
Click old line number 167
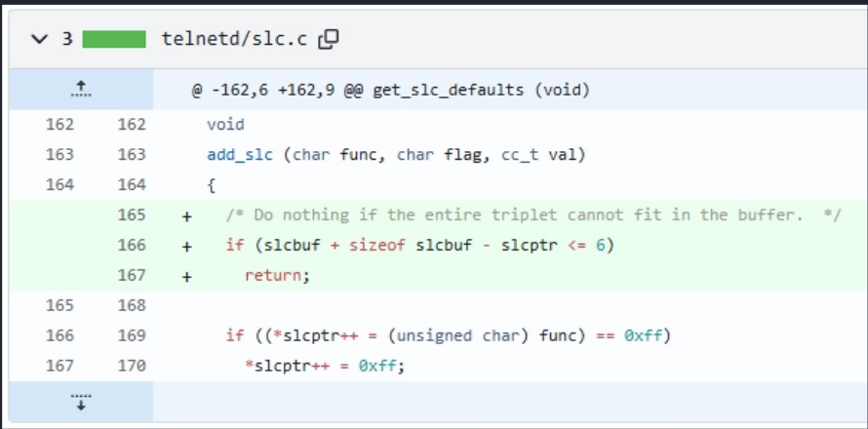point(59,366)
